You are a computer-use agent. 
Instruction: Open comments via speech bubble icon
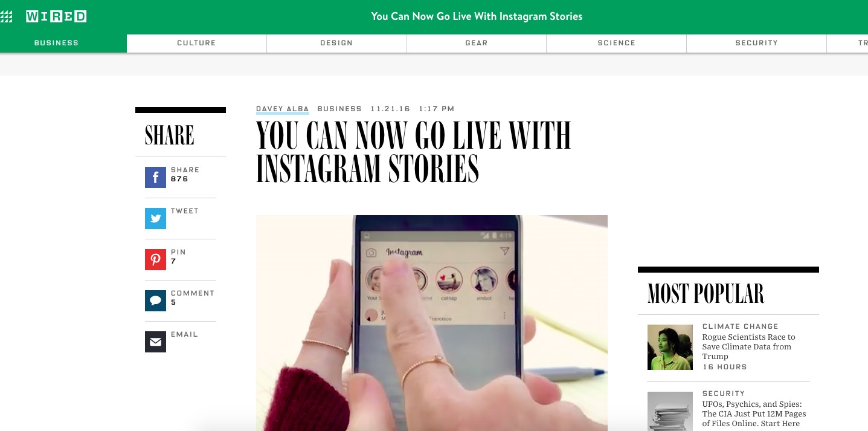(155, 301)
